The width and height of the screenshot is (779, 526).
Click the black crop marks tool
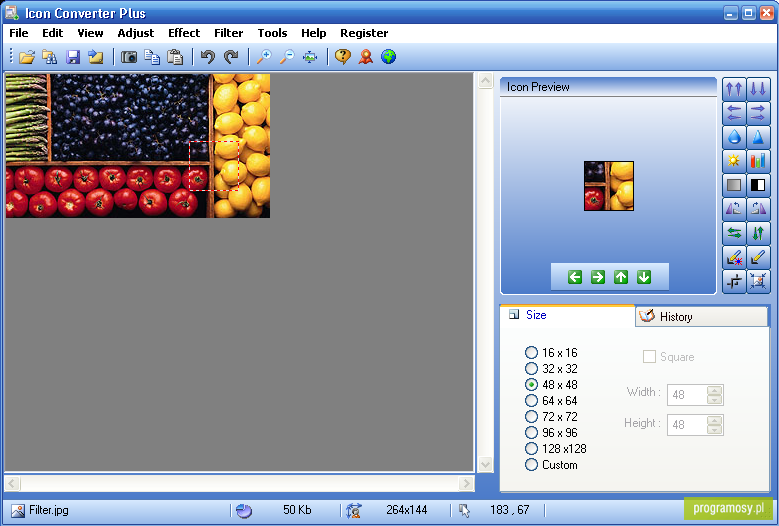pyautogui.click(x=734, y=281)
